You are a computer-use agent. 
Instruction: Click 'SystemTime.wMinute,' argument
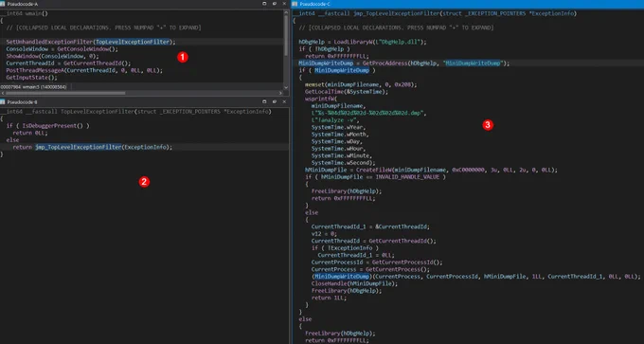click(342, 155)
